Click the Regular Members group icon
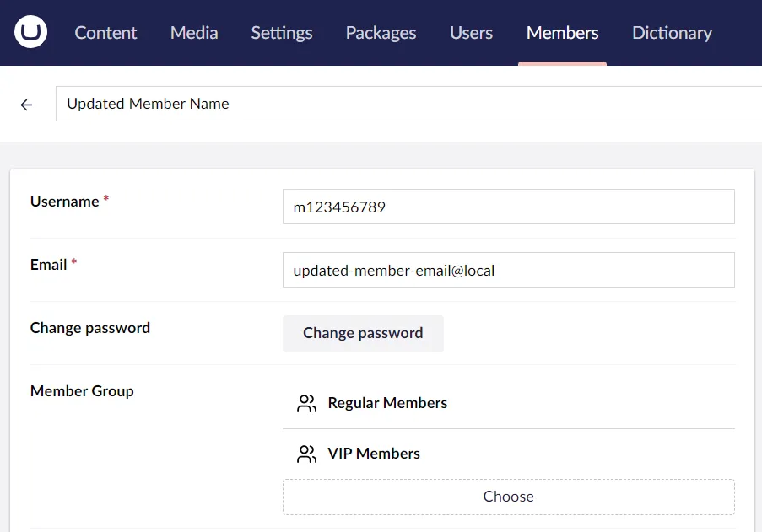The height and width of the screenshot is (532, 762). (306, 403)
